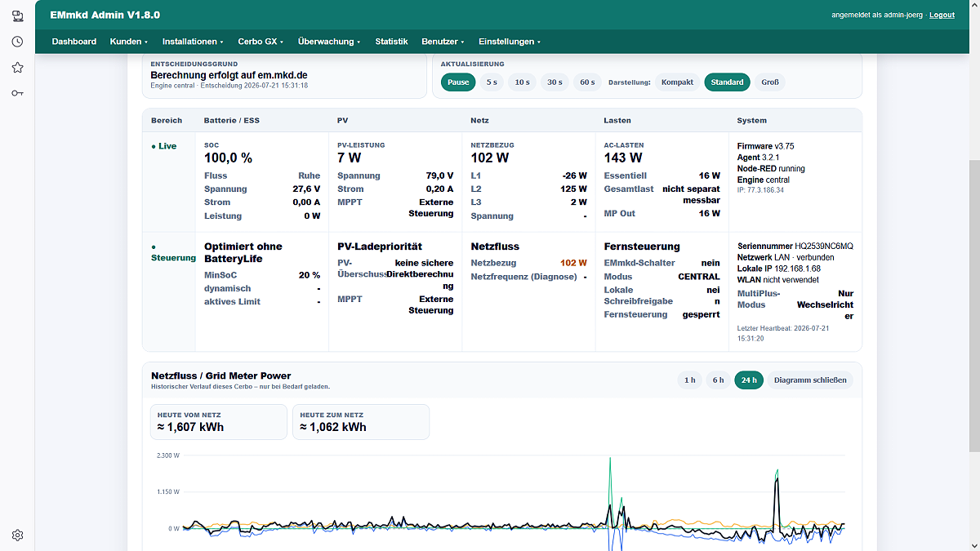
Task: Click the Logout link
Action: [942, 15]
